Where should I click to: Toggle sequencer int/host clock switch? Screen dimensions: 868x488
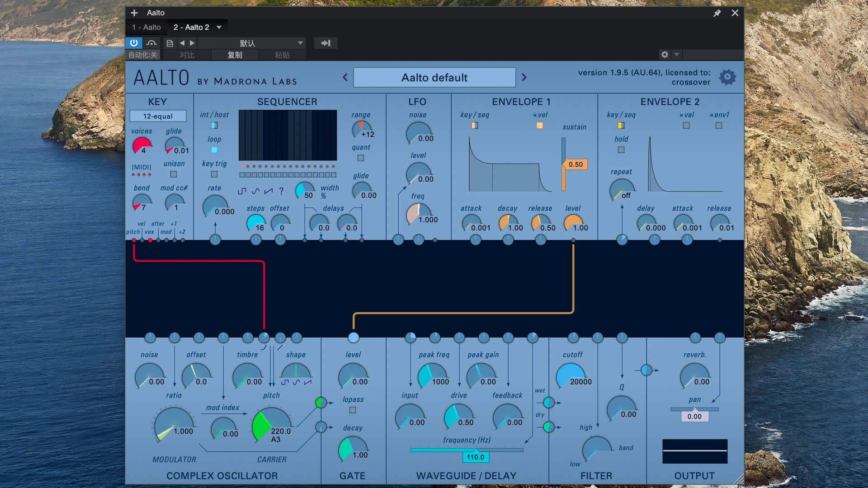pos(214,126)
